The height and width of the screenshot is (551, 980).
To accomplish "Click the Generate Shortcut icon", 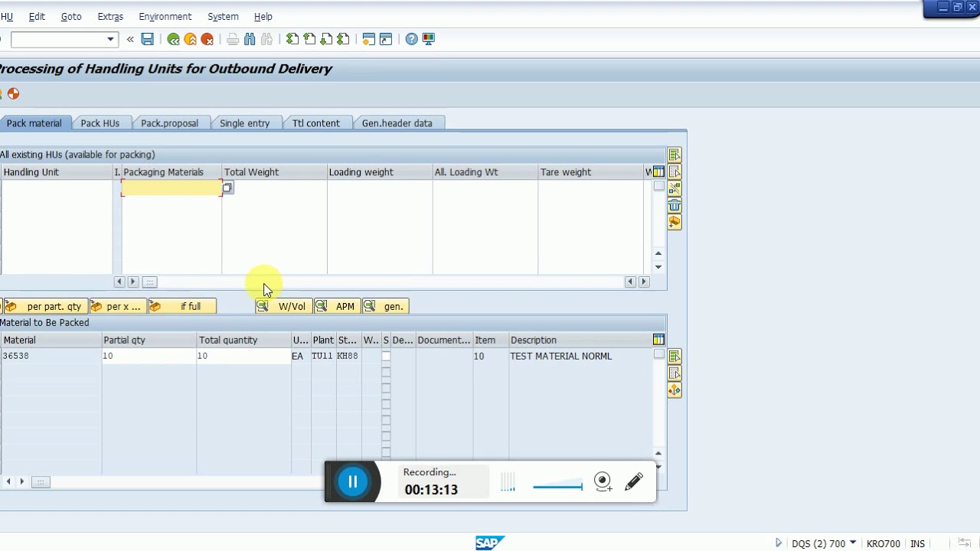I will click(386, 39).
